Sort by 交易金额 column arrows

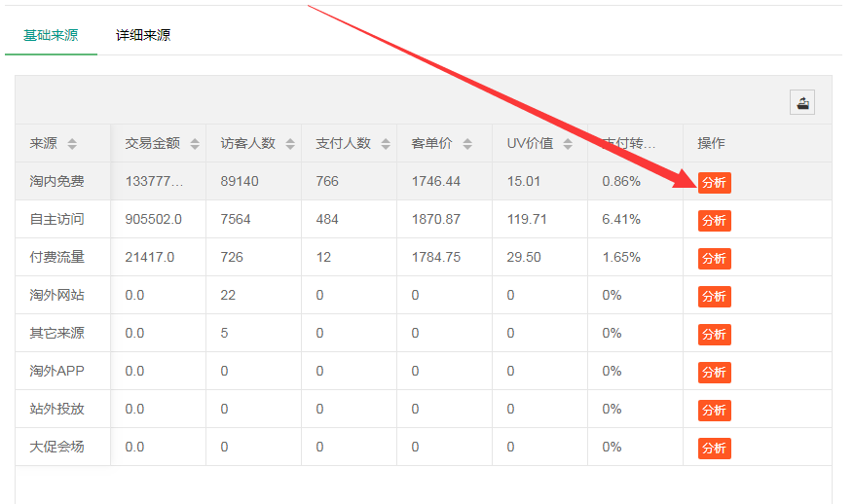tap(195, 144)
